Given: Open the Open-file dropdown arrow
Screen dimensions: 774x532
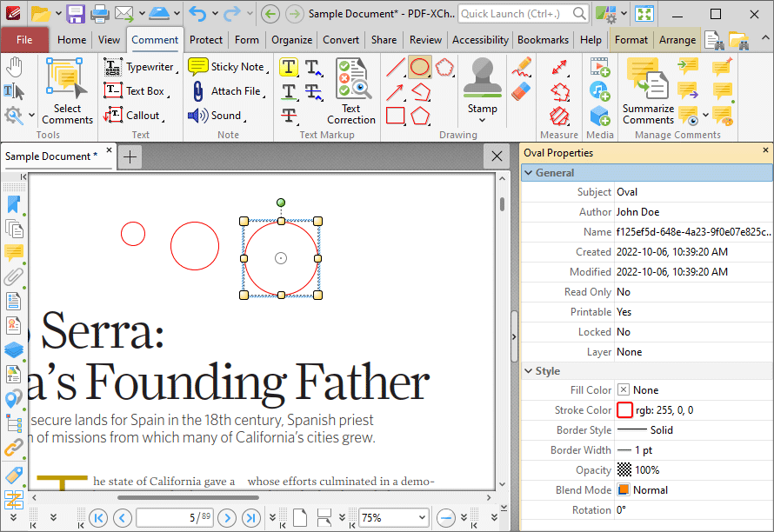Looking at the screenshot, I should click(x=58, y=14).
